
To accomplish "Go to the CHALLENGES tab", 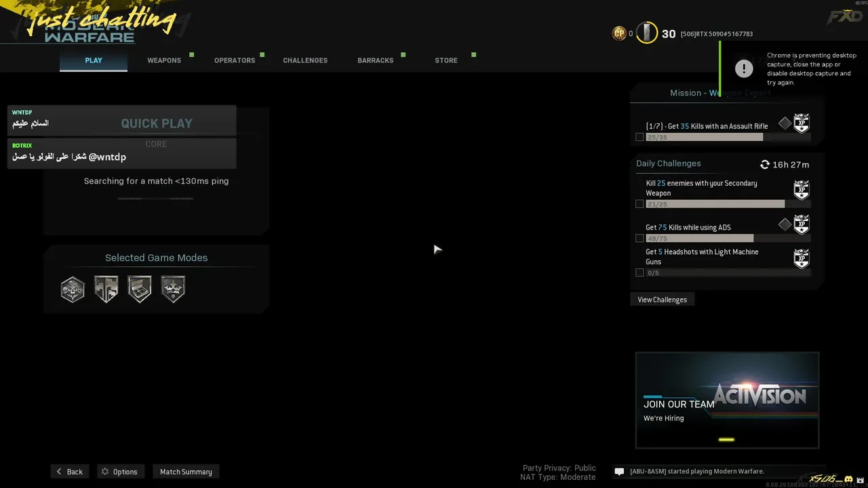I will (x=305, y=60).
